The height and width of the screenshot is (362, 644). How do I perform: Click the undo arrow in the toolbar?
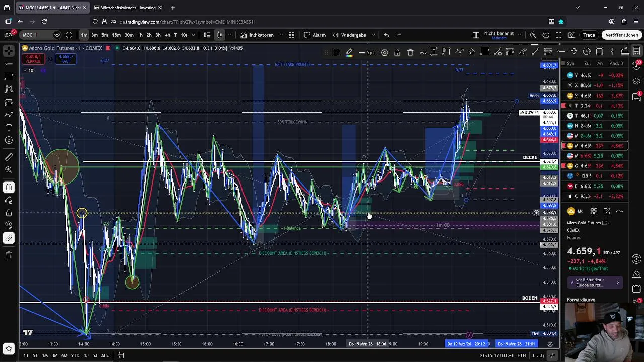click(x=386, y=35)
